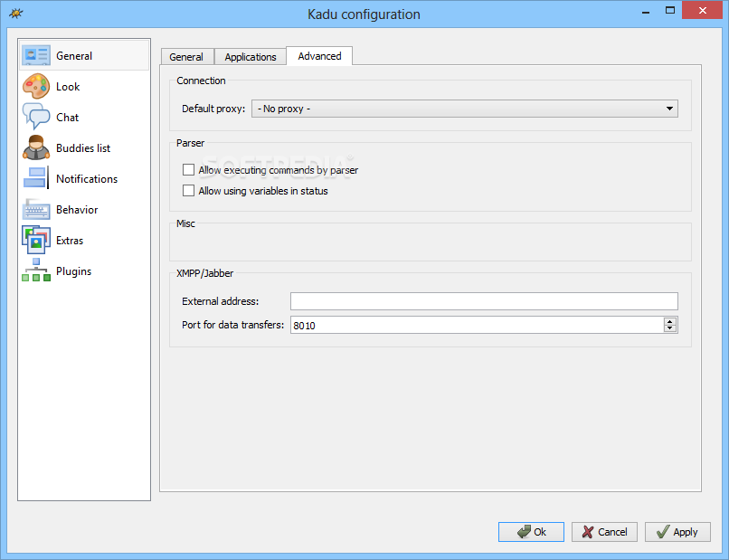
Task: Select the Plugins category label
Action: [73, 271]
